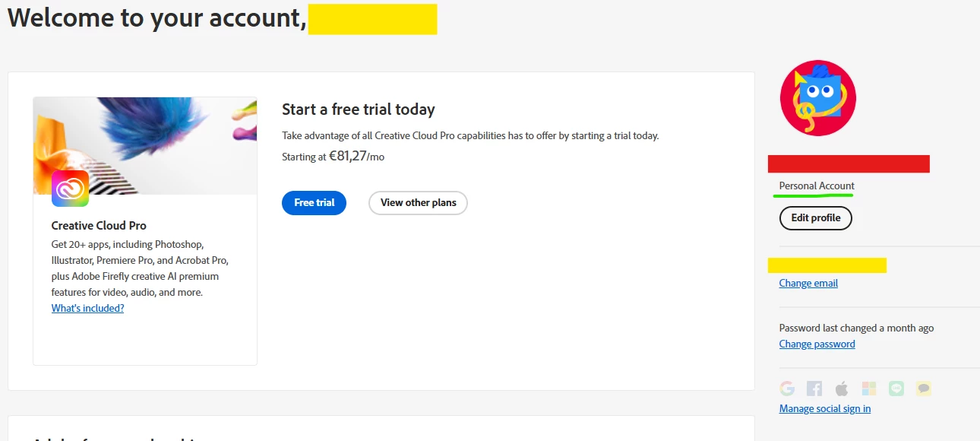Click the 'Welcome to your account' heading
980x441 pixels.
tap(156, 17)
